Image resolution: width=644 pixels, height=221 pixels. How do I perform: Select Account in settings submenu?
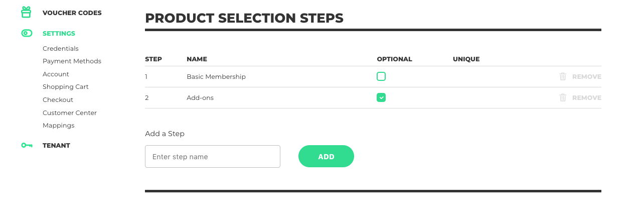pos(56,74)
